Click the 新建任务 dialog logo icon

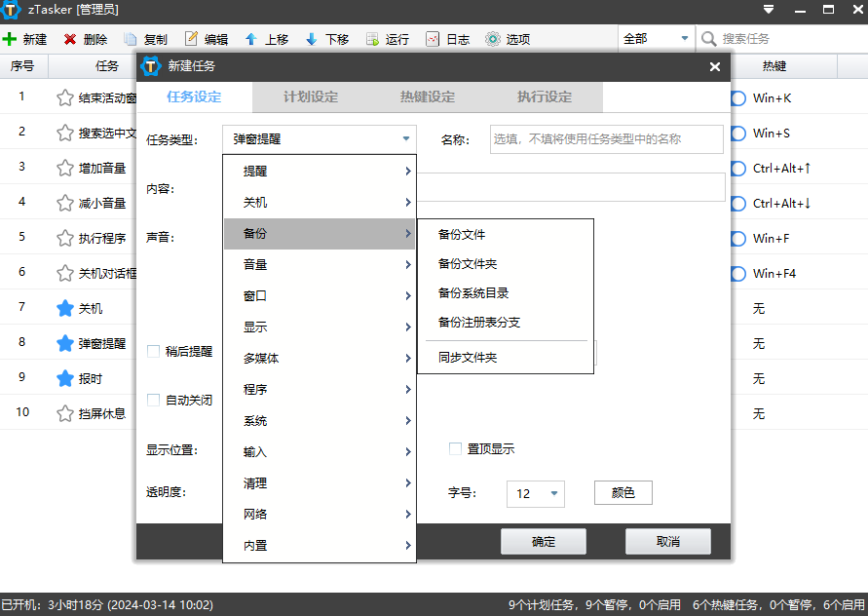pos(150,66)
